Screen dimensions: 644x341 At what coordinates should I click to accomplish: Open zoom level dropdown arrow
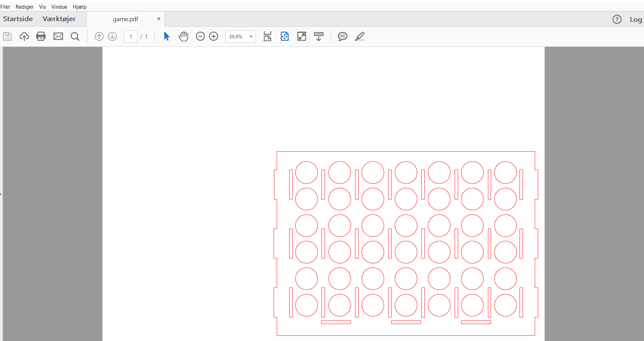[x=251, y=37]
